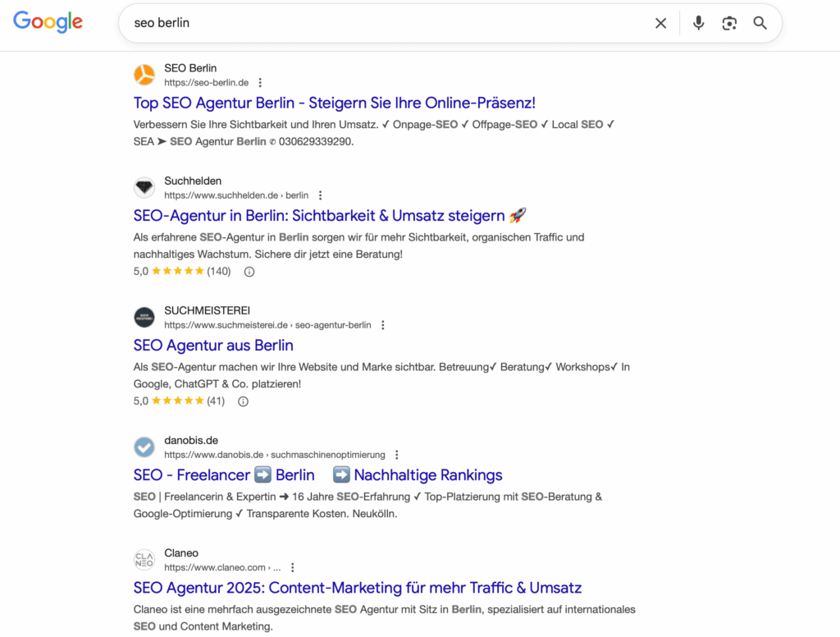Screen dimensions: 840x637
Task: Open 'Top SEO Agentur Berlin' result link
Action: click(334, 103)
